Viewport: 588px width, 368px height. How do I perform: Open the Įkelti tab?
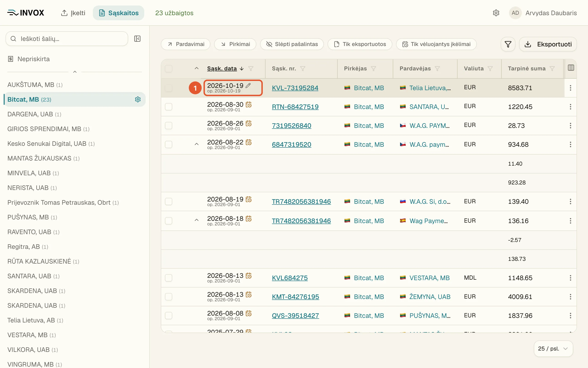click(73, 13)
